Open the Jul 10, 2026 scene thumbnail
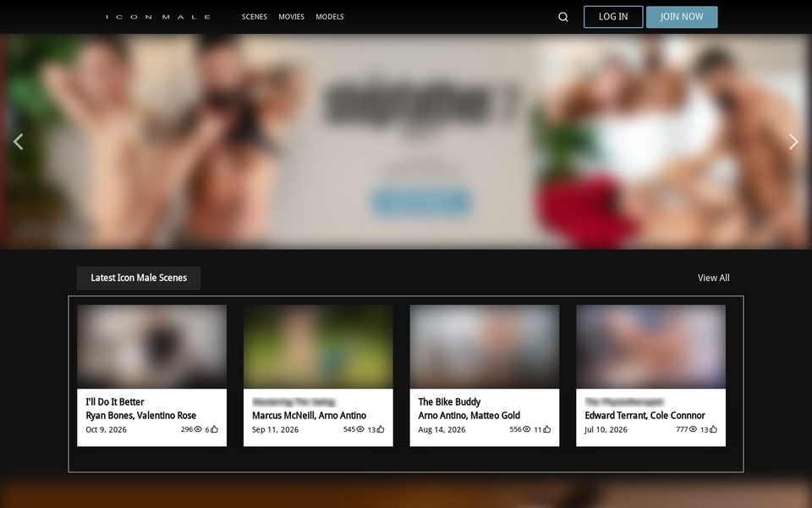This screenshot has width=812, height=508. tap(651, 346)
